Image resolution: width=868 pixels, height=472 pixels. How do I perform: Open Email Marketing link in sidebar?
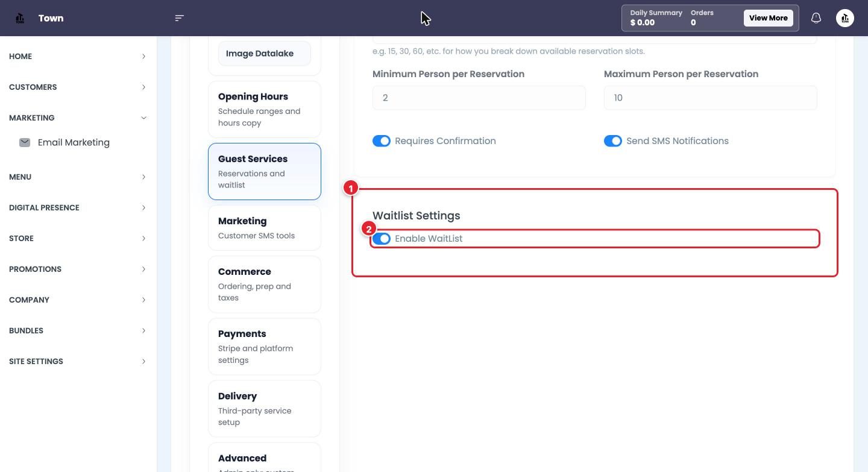coord(74,142)
